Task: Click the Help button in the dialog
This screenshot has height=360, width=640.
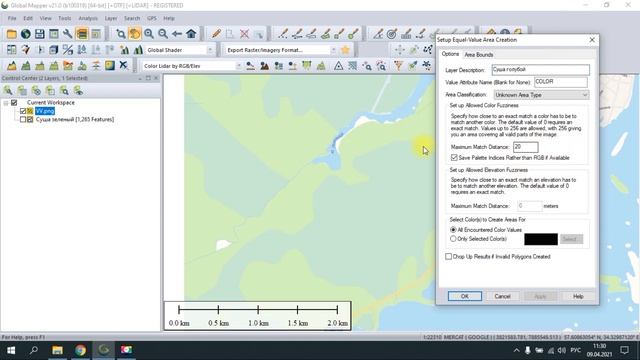Action: (x=578, y=296)
